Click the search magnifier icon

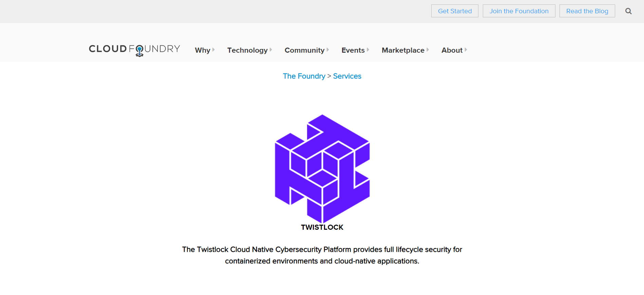(x=628, y=11)
